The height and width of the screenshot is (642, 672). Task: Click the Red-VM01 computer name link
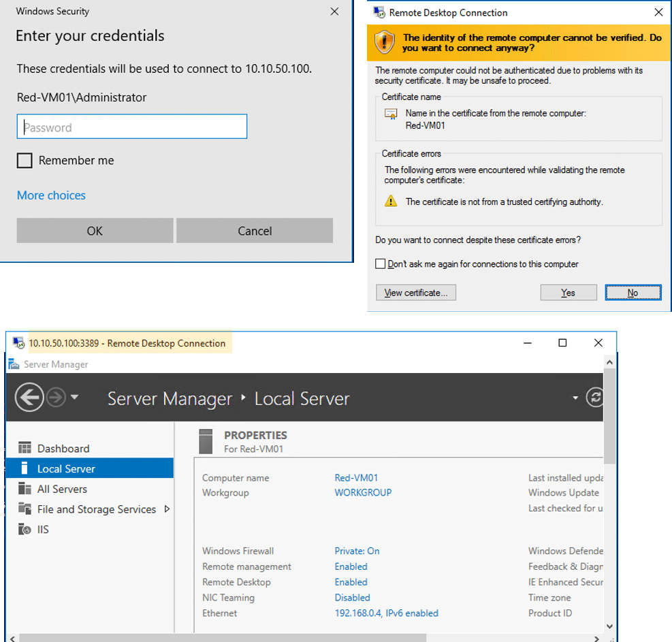[356, 477]
